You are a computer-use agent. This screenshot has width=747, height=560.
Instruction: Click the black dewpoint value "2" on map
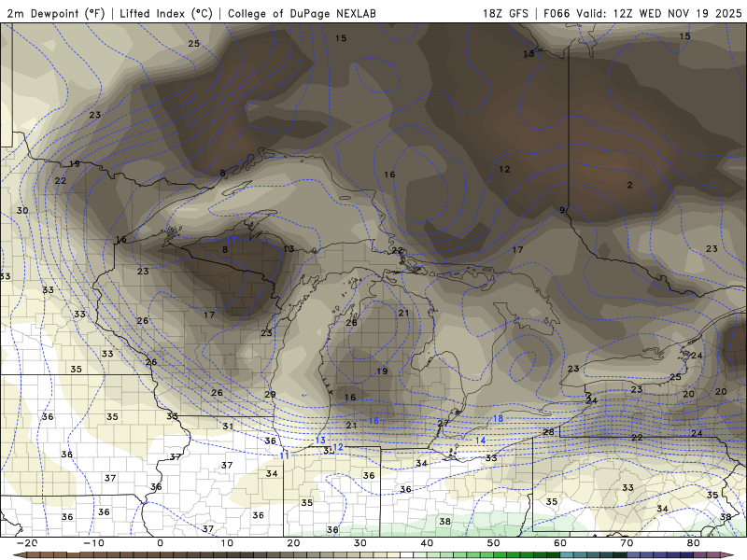tap(629, 185)
